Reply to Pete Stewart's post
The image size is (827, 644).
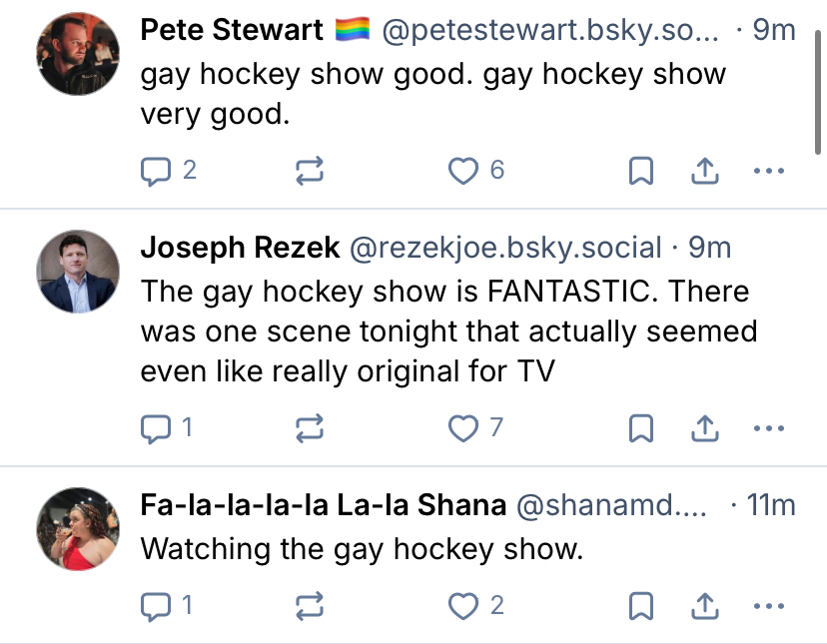tap(156, 172)
